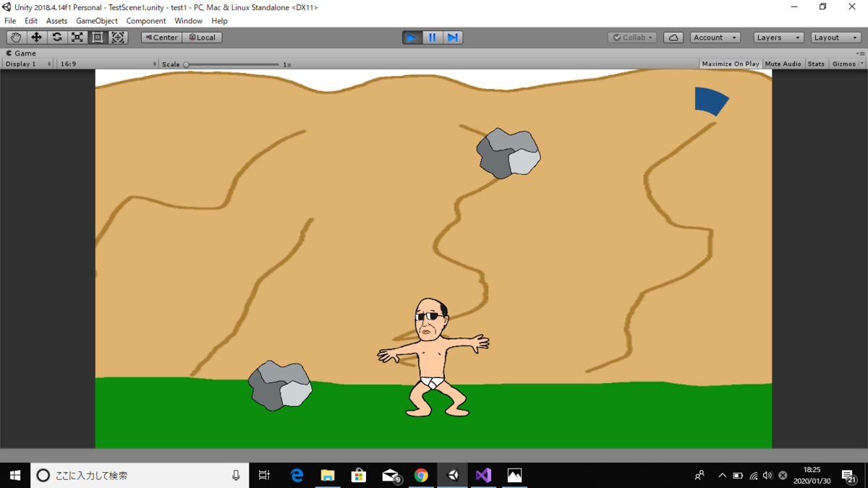Select the Game tab
Screen dimensions: 868x488
(22, 53)
